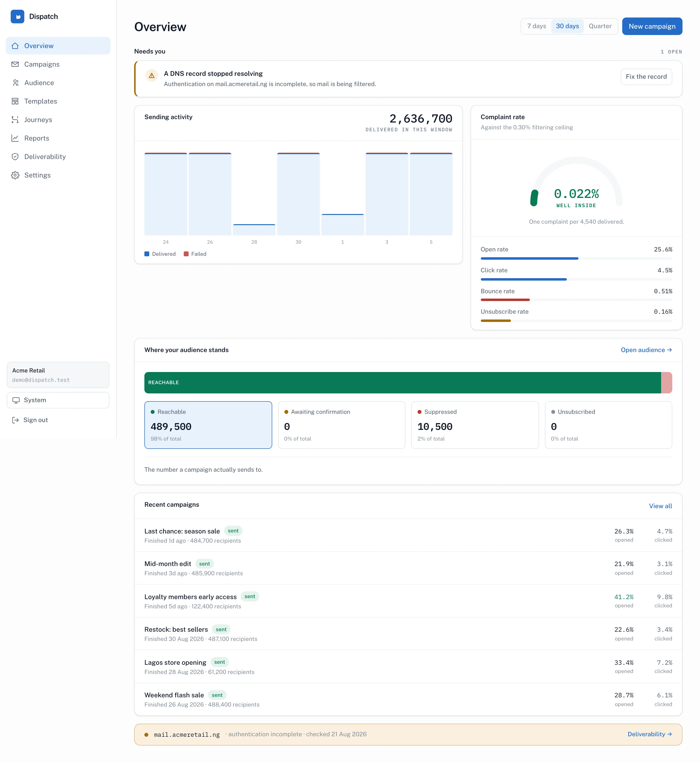The width and height of the screenshot is (700, 763).
Task: Toggle the Failed legend series
Action: (x=195, y=254)
